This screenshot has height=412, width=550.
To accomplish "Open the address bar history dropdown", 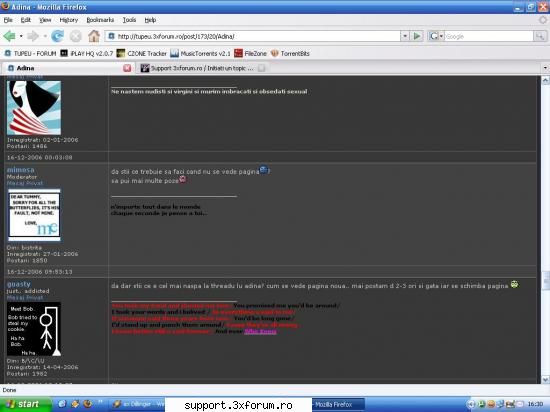I will tap(405, 36).
